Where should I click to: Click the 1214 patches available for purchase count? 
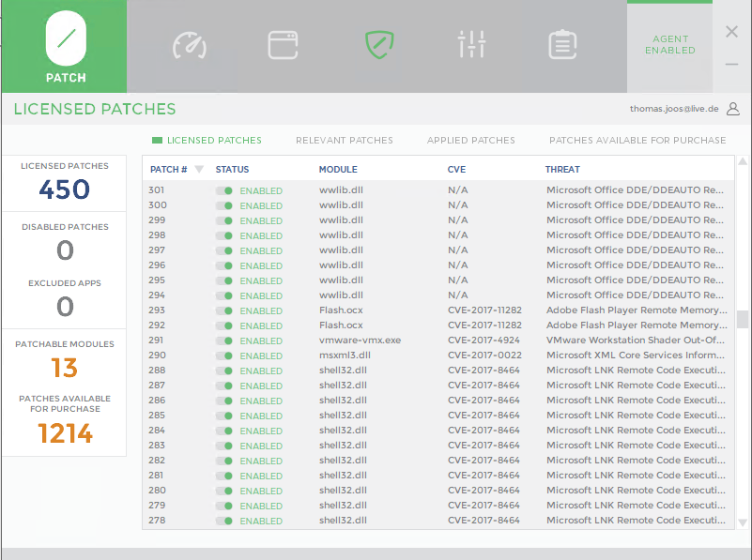click(x=65, y=433)
